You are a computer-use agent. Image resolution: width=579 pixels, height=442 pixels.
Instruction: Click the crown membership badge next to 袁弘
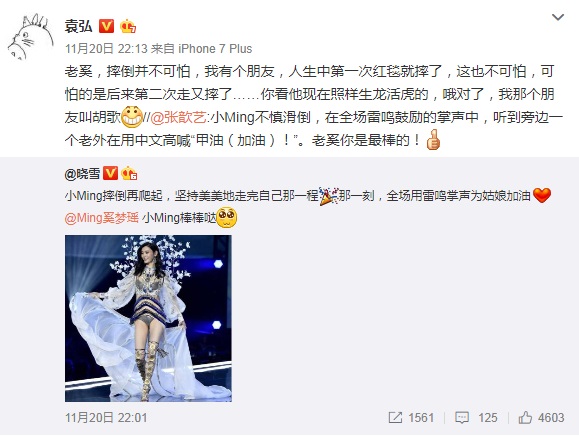pyautogui.click(x=128, y=26)
